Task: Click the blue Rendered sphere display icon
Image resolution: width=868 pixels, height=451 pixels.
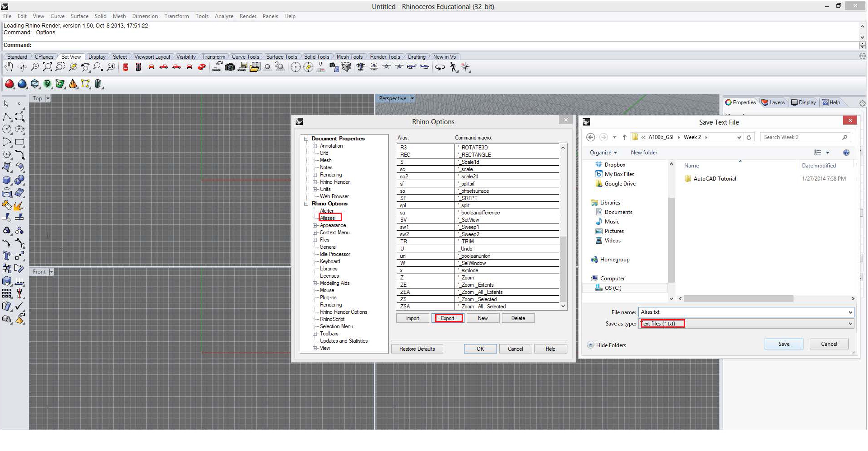Action: click(22, 84)
